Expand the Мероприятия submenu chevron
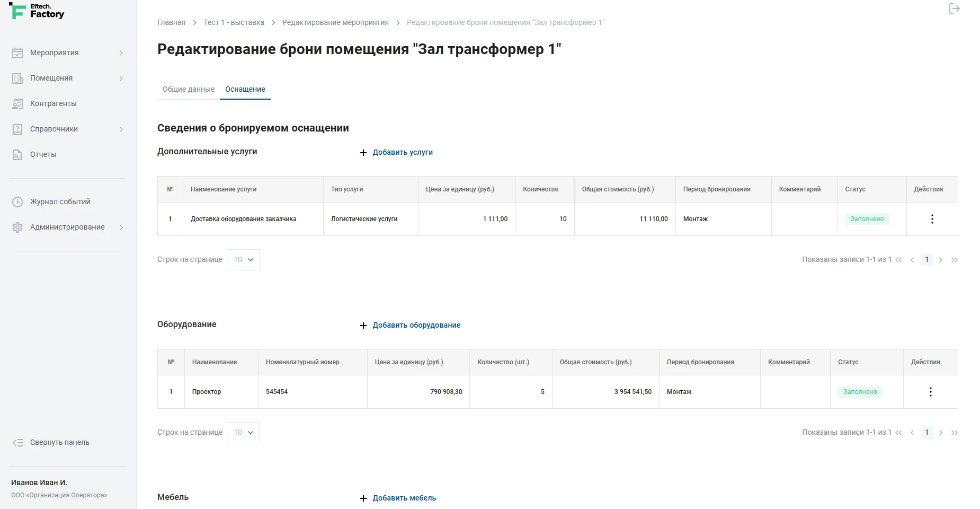Viewport: 980px width, 509px height. pos(121,53)
